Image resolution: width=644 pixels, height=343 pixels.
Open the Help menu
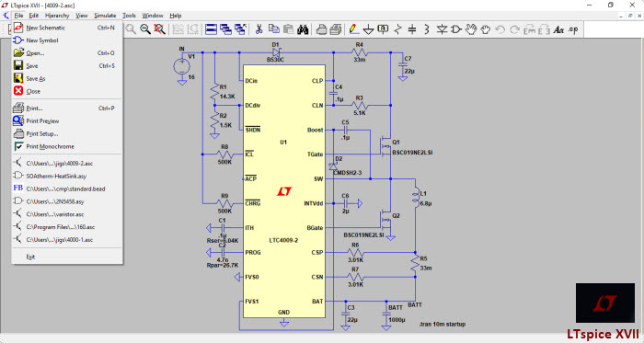click(x=176, y=16)
